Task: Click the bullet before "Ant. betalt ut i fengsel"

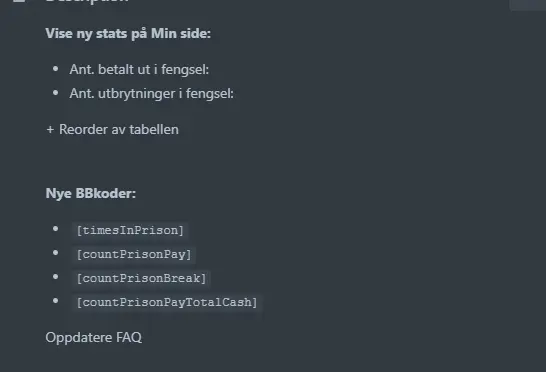Action: (55, 69)
